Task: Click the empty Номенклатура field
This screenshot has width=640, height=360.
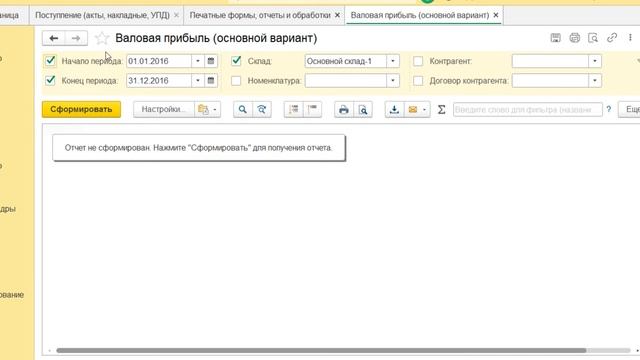Action: click(345, 80)
